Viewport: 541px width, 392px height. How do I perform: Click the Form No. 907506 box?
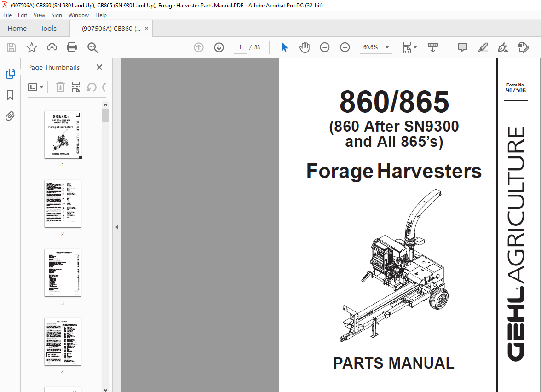click(x=516, y=87)
